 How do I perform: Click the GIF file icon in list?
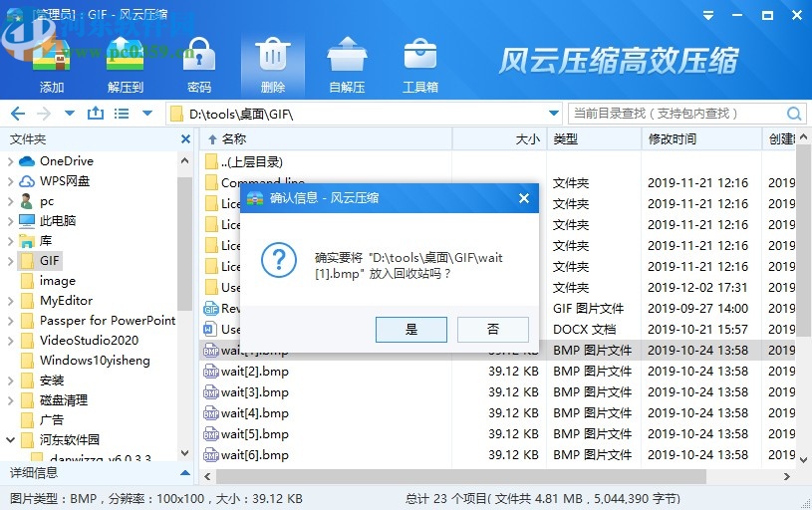point(211,309)
